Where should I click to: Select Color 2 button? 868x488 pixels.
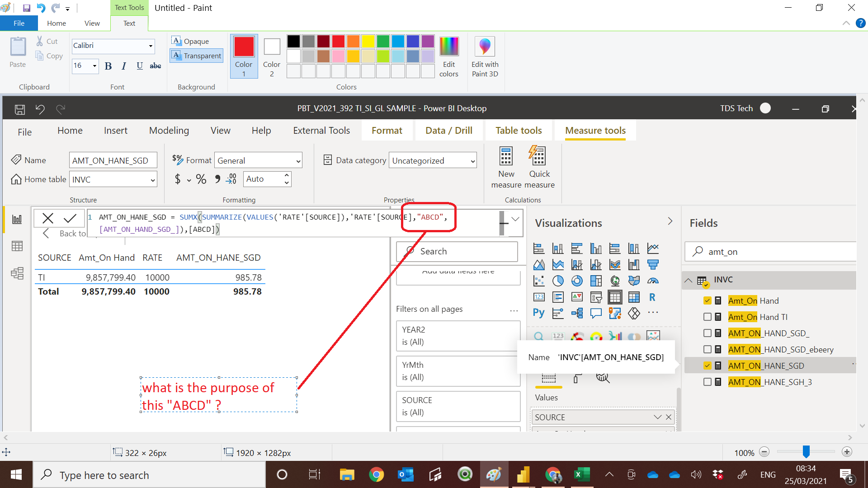tap(272, 56)
